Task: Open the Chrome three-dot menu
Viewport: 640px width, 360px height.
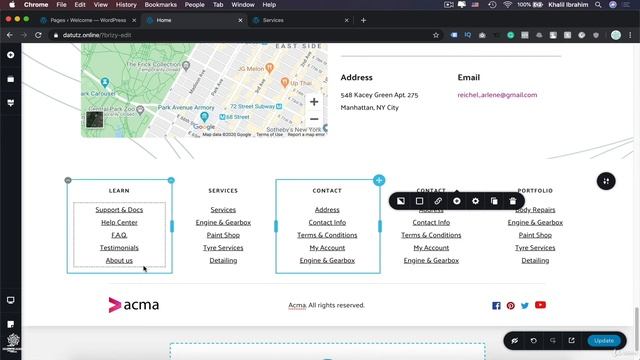Action: [x=631, y=35]
